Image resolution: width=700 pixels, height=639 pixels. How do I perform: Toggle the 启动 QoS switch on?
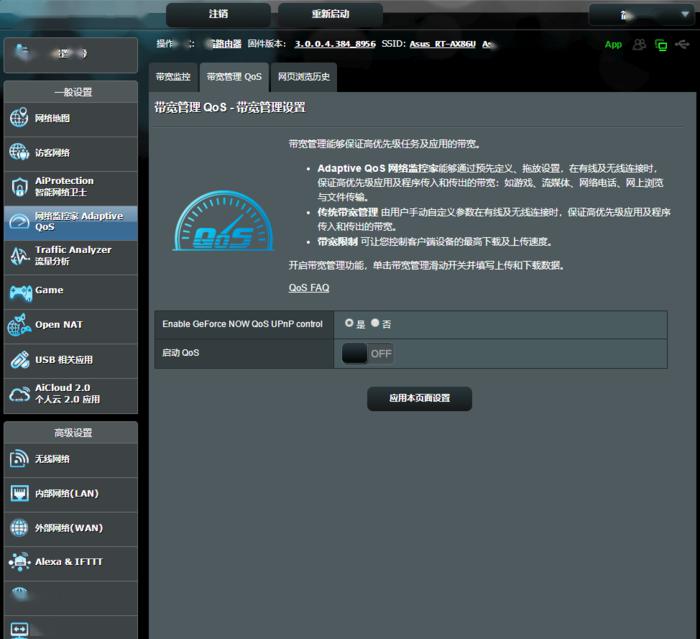[x=367, y=354]
